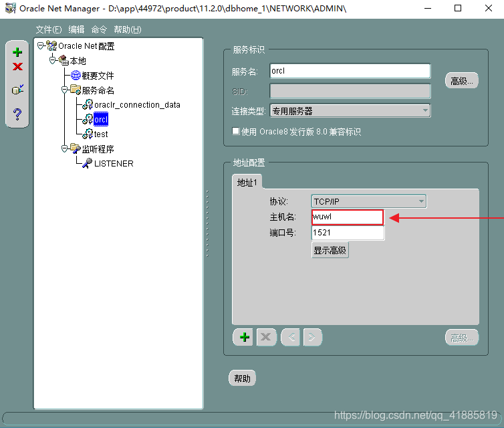The width and height of the screenshot is (504, 428).
Task: Open the 编辑 menu
Action: click(x=76, y=29)
